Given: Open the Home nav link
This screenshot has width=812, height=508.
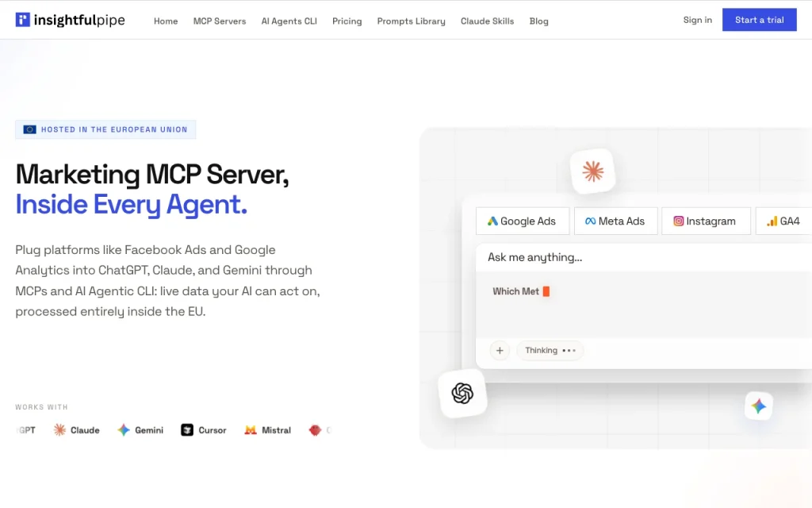Looking at the screenshot, I should [166, 21].
